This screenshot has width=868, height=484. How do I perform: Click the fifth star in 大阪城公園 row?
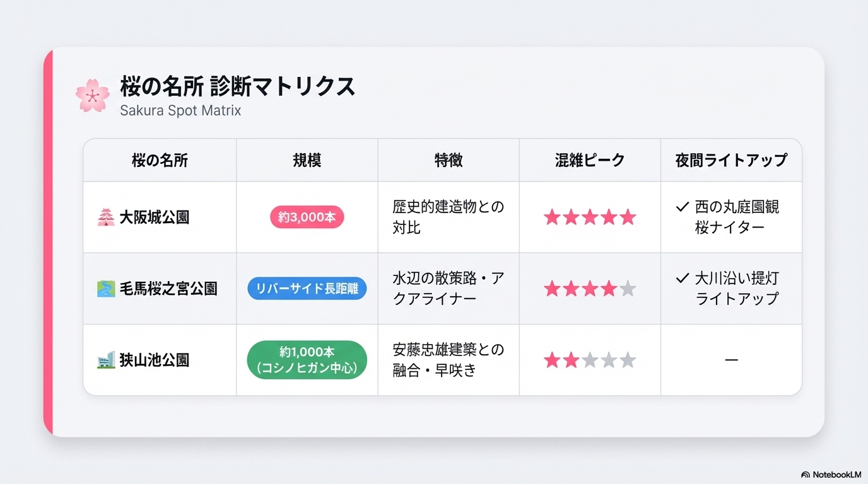tap(628, 217)
